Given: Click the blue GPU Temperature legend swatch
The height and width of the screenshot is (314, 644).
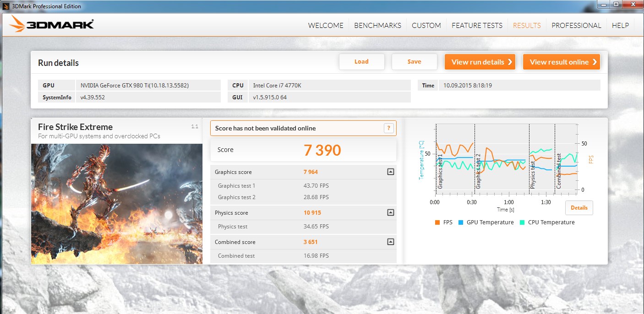Looking at the screenshot, I should tap(461, 222).
